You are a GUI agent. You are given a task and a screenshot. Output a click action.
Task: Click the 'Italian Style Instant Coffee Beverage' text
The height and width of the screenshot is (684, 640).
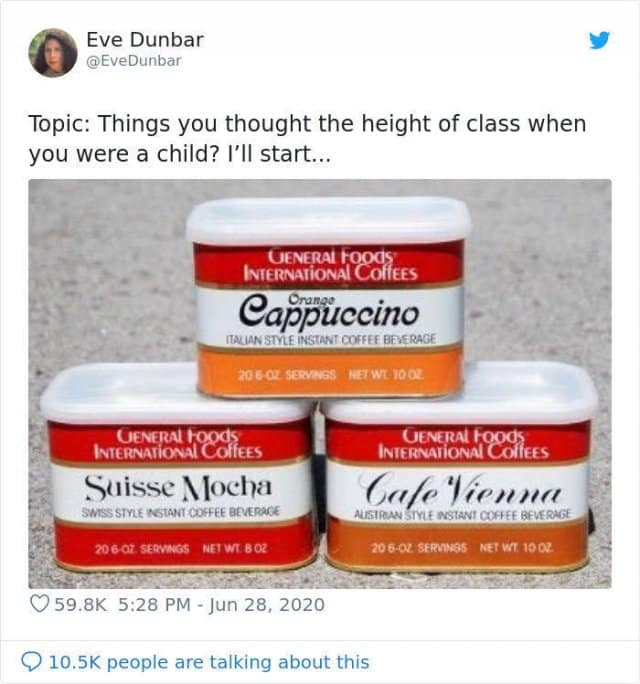(x=330, y=339)
